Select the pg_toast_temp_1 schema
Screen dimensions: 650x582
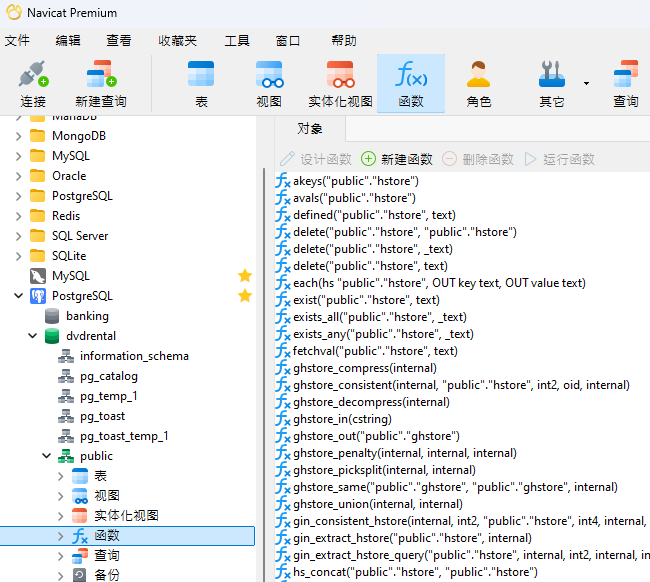click(x=124, y=436)
